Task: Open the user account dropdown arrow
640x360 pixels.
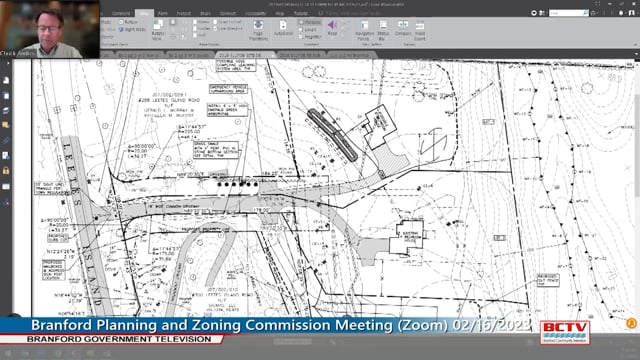Action: pyautogui.click(x=637, y=13)
